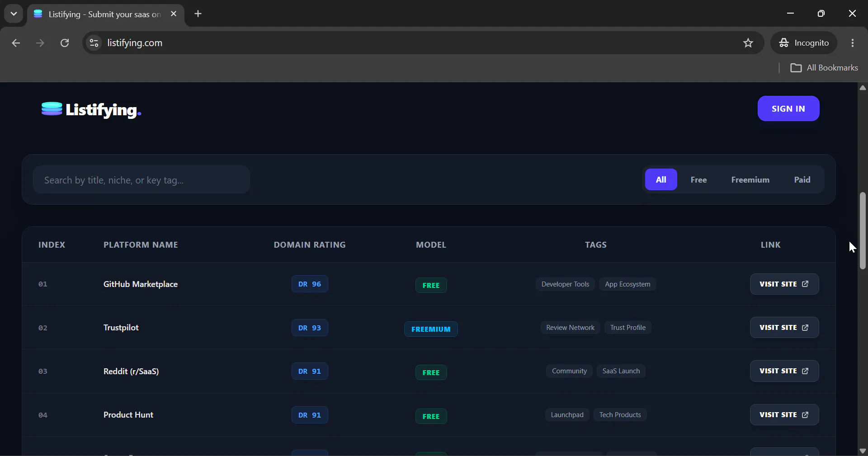
Task: Click the scrollbar down arrow
Action: [x=863, y=451]
